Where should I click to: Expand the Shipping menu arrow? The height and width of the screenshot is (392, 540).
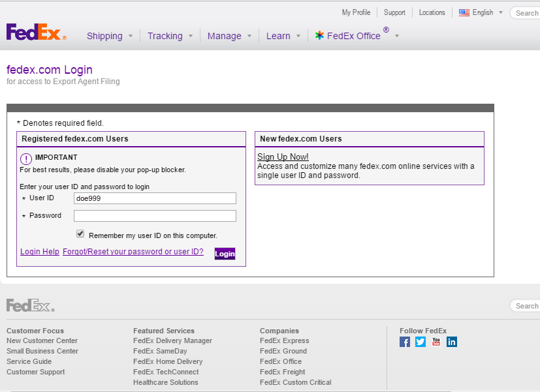click(131, 36)
